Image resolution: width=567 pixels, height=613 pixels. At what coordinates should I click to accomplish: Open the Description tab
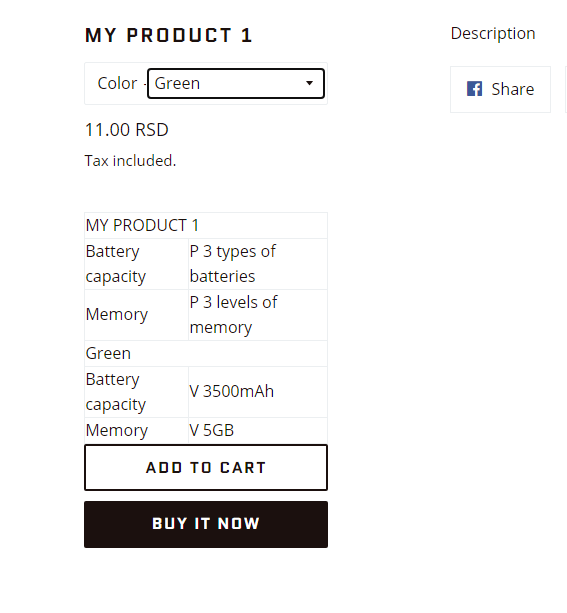click(493, 33)
